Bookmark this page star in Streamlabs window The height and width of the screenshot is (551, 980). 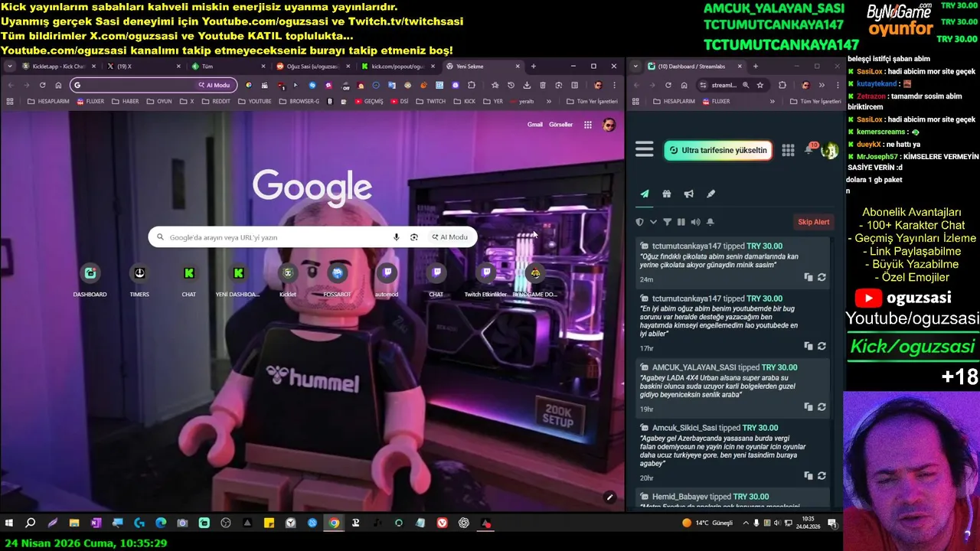760,86
